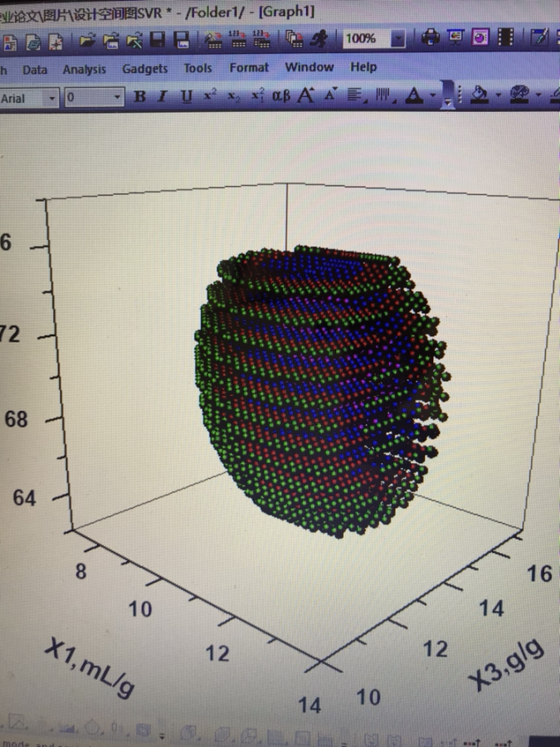This screenshot has width=560, height=747.
Task: Increase font size with the large A icon
Action: click(306, 97)
